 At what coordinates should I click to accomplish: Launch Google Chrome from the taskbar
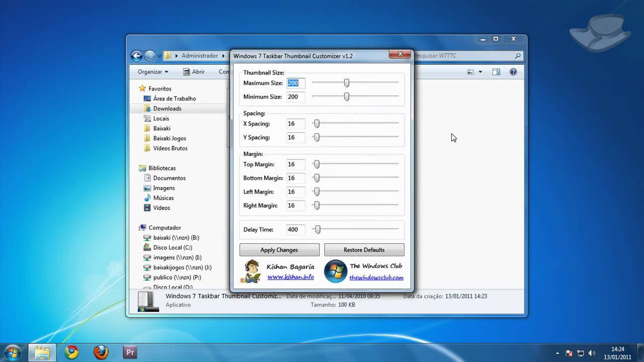point(71,352)
